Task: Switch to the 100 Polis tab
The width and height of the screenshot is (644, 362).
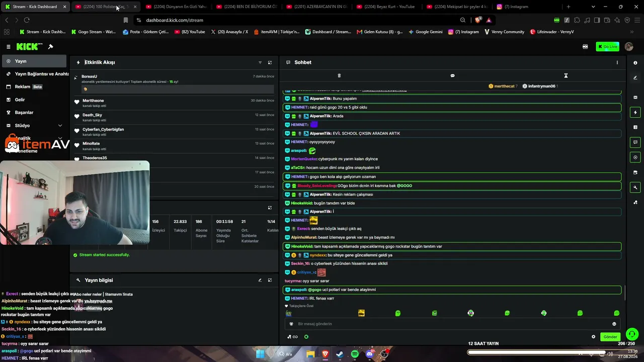Action: (105, 7)
